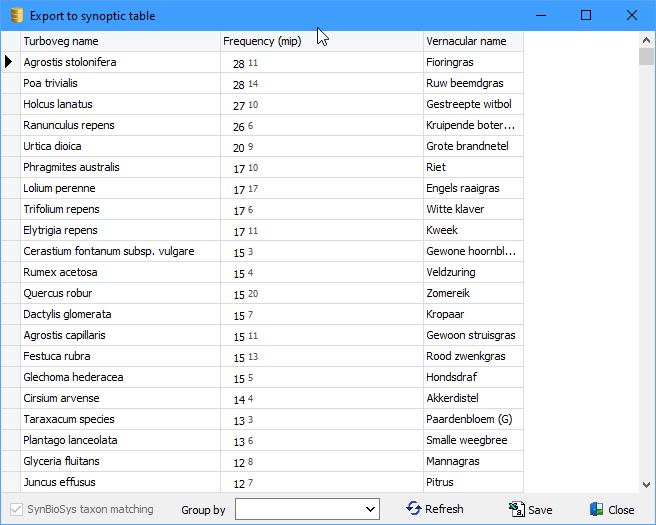This screenshot has width=656, height=525.
Task: Click the Urtica dioica frequency cell
Action: tap(320, 146)
